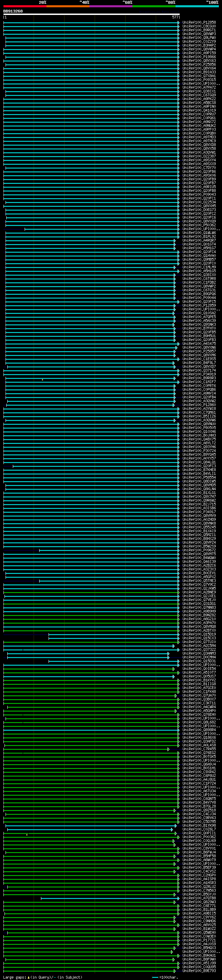Select label UniRef100_Q55245

click(x=199, y=527)
